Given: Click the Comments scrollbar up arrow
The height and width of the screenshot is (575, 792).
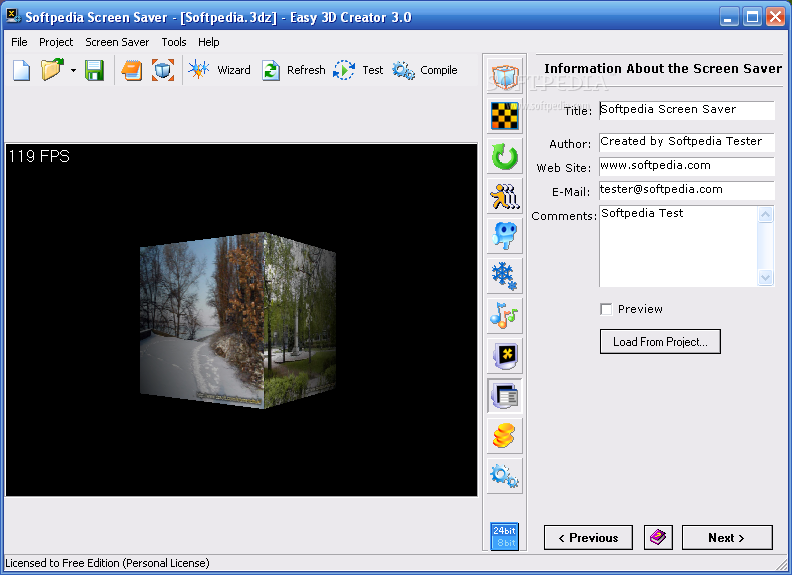Looking at the screenshot, I should [x=766, y=215].
